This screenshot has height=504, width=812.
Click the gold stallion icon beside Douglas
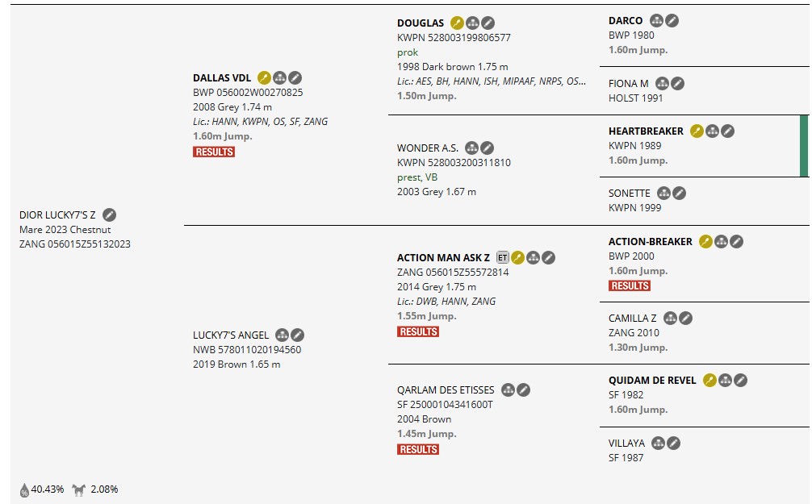point(457,23)
